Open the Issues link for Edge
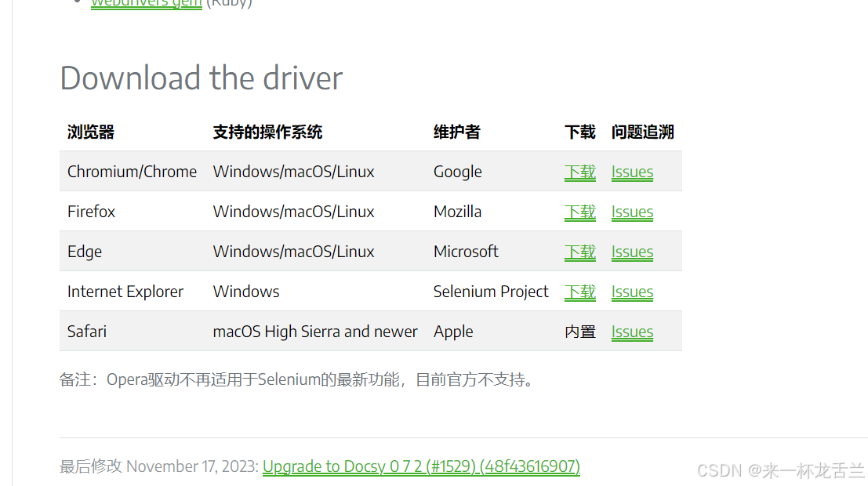The image size is (868, 486). coord(632,252)
